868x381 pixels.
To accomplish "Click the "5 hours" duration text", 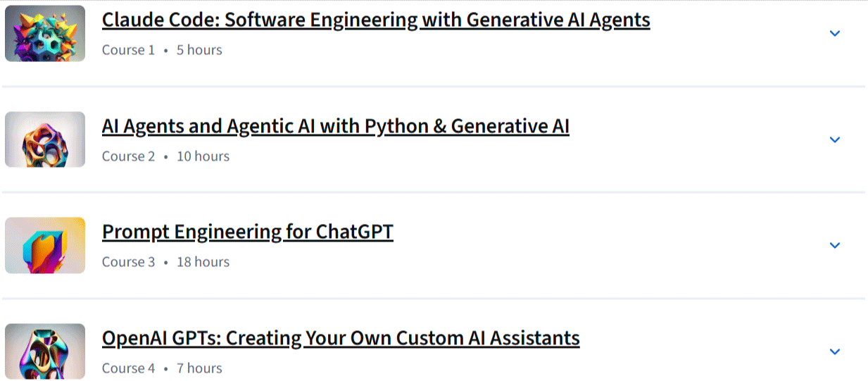I will [x=199, y=50].
